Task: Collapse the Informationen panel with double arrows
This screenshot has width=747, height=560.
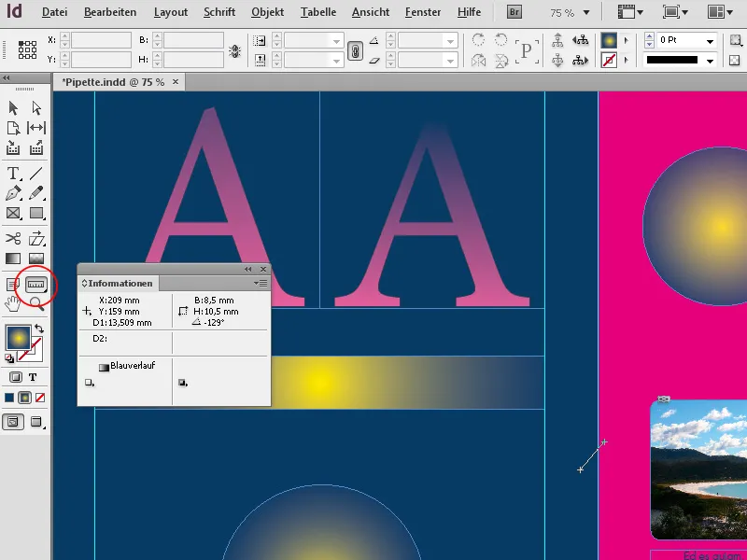Action: 248,268
